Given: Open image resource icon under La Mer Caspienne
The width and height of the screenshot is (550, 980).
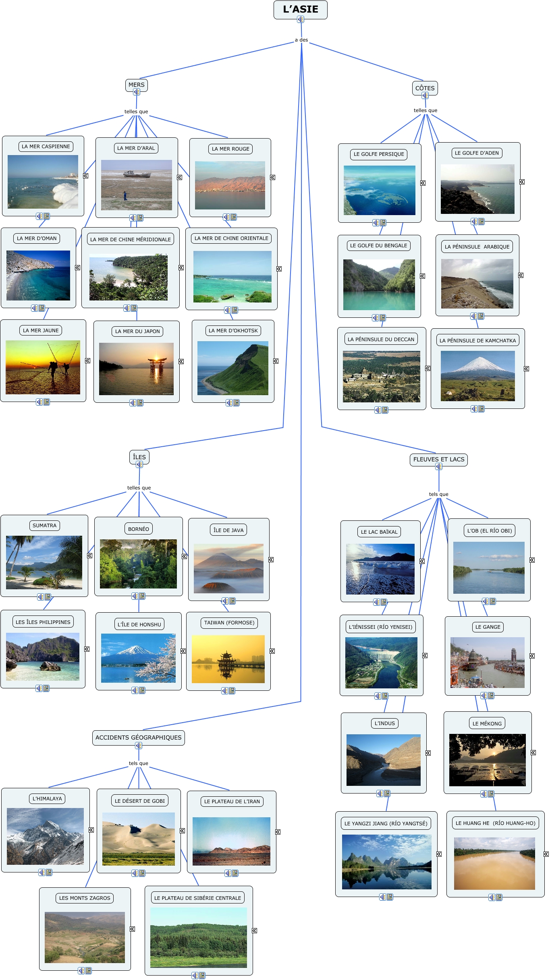Looking at the screenshot, I should coord(46,216).
